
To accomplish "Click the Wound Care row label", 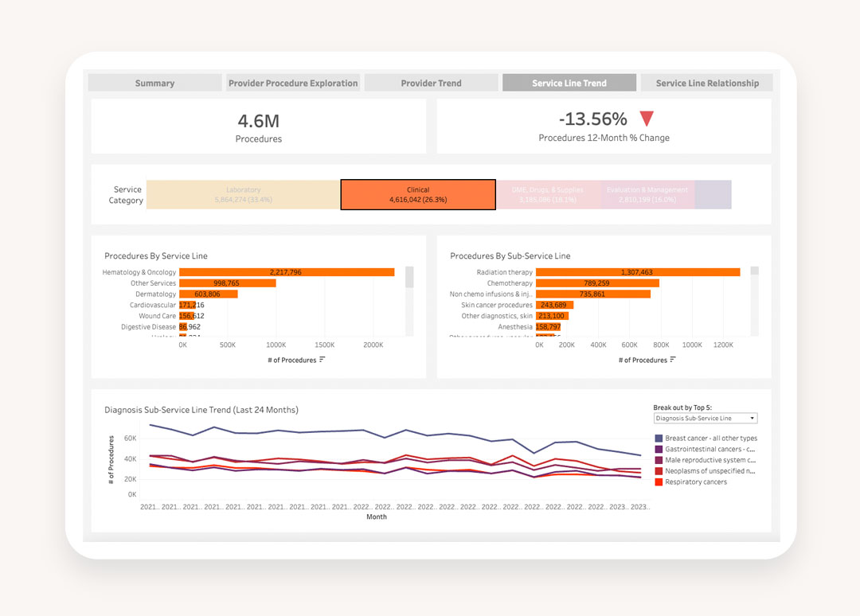I will click(x=158, y=316).
